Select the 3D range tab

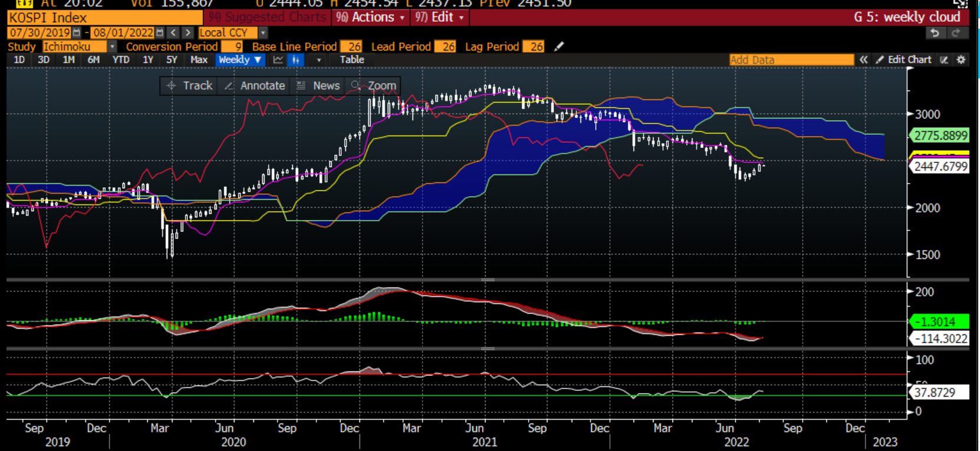coord(44,59)
